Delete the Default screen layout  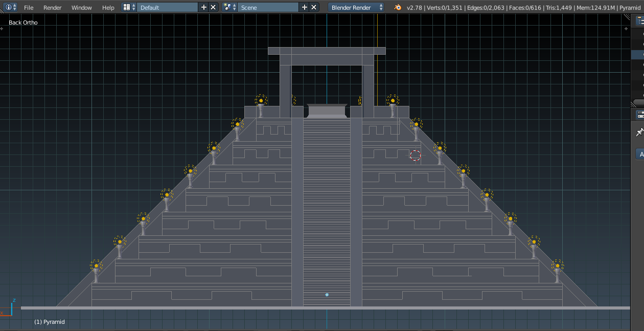[213, 7]
